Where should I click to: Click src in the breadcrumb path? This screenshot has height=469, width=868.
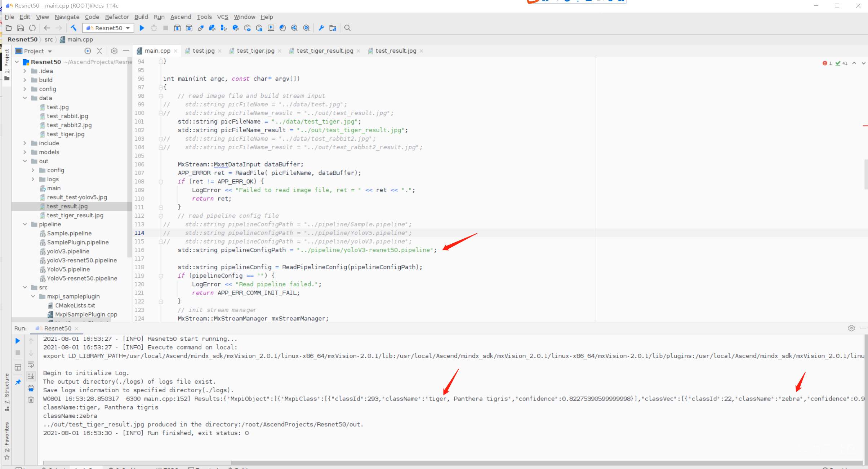(49, 40)
